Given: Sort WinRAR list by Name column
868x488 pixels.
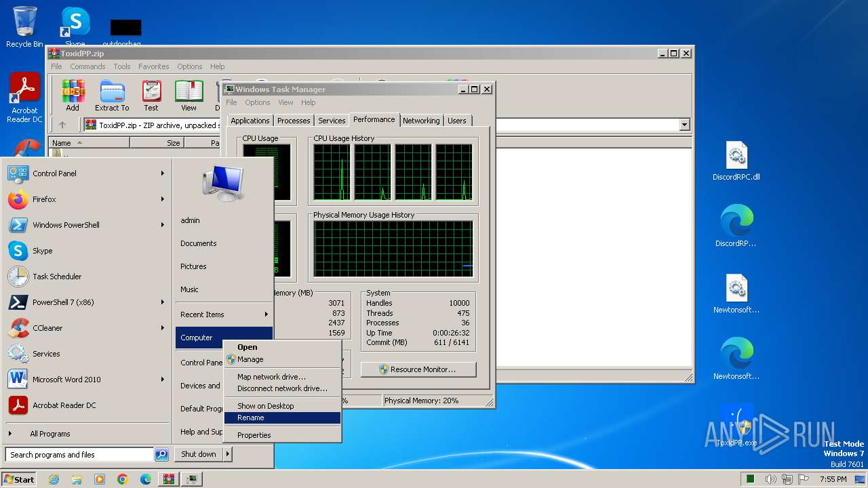Looking at the screenshot, I should coord(90,143).
